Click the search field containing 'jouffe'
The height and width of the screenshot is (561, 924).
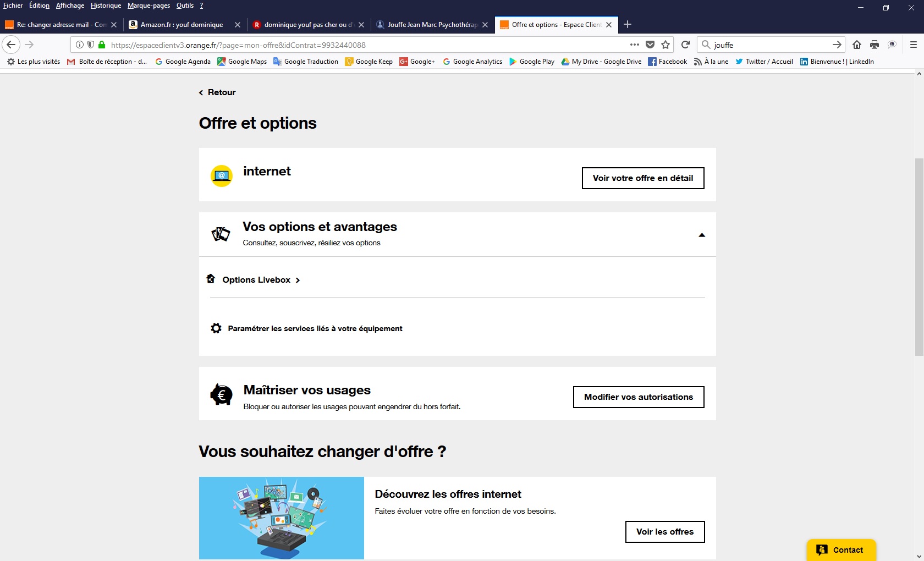pos(770,45)
